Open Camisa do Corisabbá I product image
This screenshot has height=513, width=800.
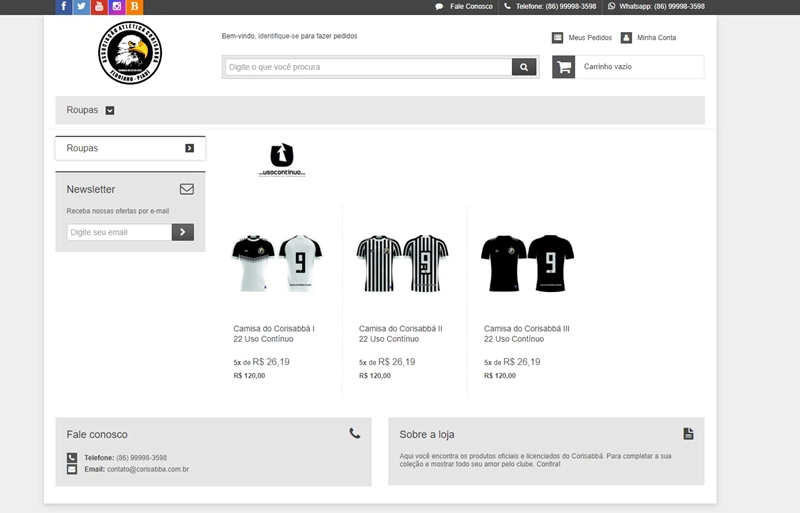[277, 263]
